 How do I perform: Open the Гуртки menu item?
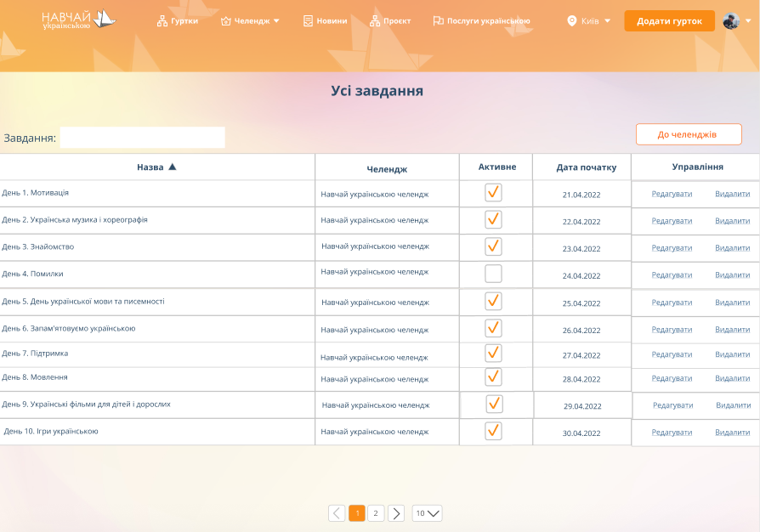tap(178, 21)
